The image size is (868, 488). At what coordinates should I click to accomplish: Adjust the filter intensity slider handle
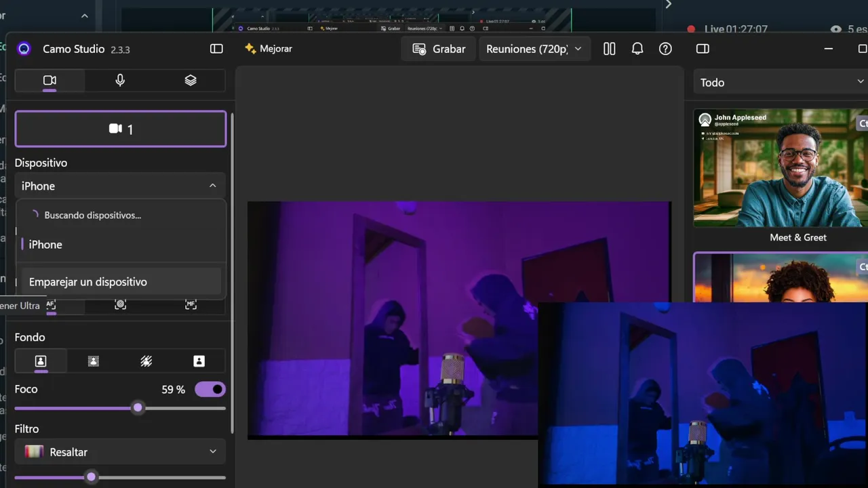91,477
